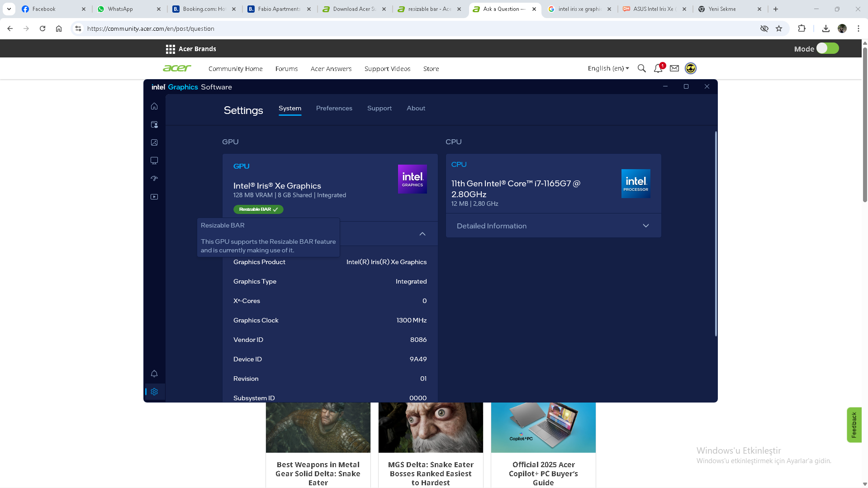Screen dimensions: 868x488
Task: Click the eye-slash icon in address bar
Action: coord(764,28)
